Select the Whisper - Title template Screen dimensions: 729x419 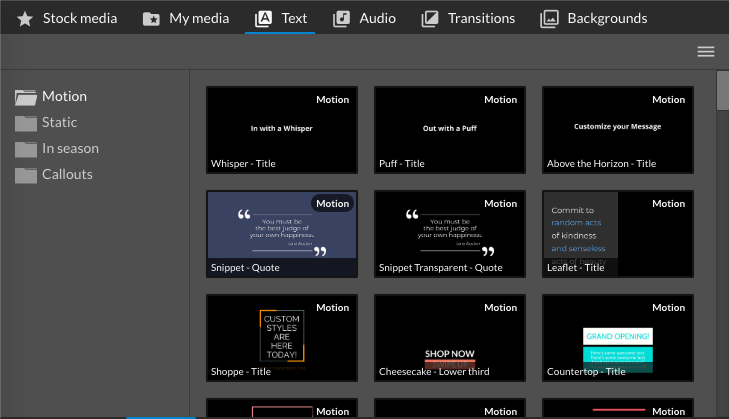tap(281, 129)
